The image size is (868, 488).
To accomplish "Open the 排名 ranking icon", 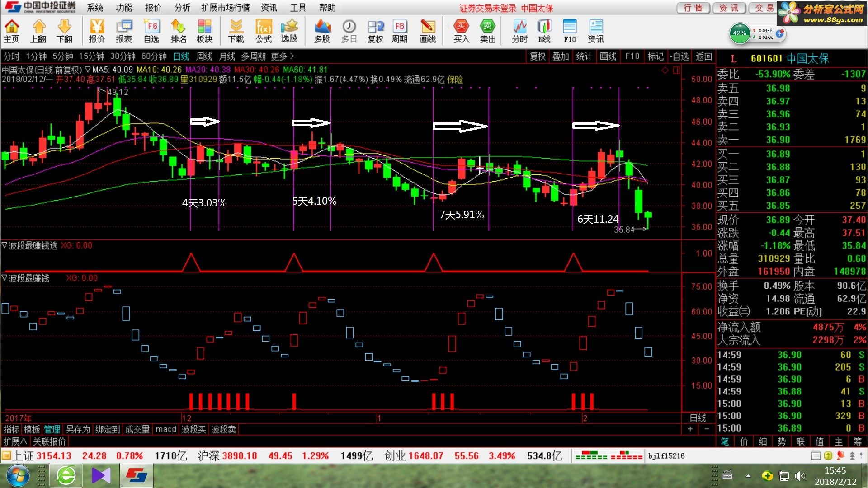I will (179, 31).
